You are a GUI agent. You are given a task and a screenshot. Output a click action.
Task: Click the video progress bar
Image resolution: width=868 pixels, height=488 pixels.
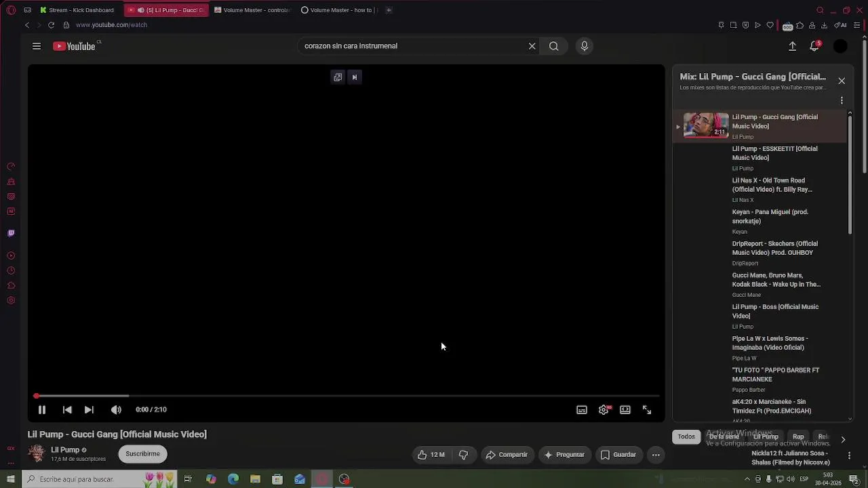point(347,396)
